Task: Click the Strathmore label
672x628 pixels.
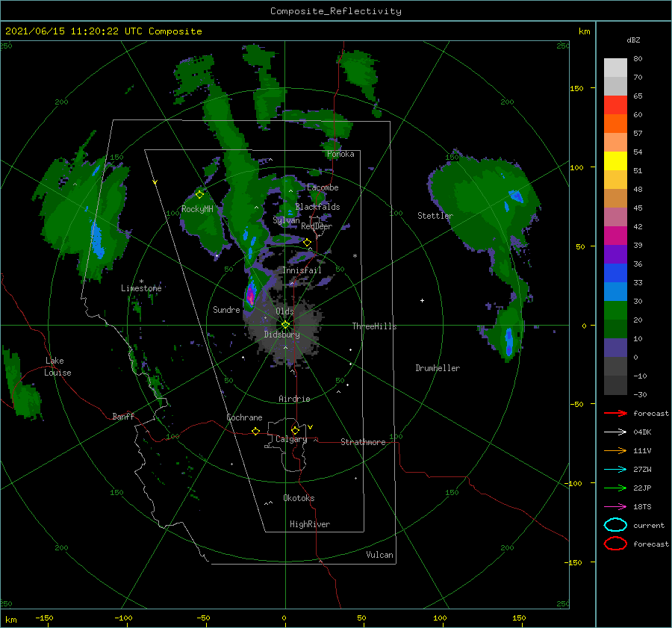Action: coord(363,442)
